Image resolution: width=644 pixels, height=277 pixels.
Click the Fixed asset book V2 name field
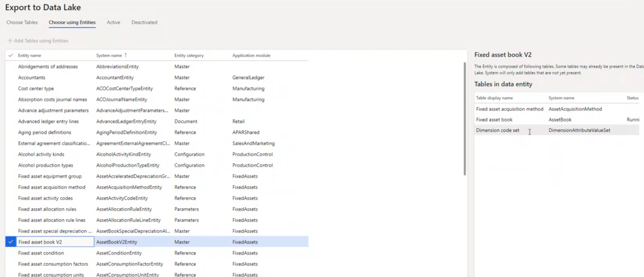coord(55,242)
